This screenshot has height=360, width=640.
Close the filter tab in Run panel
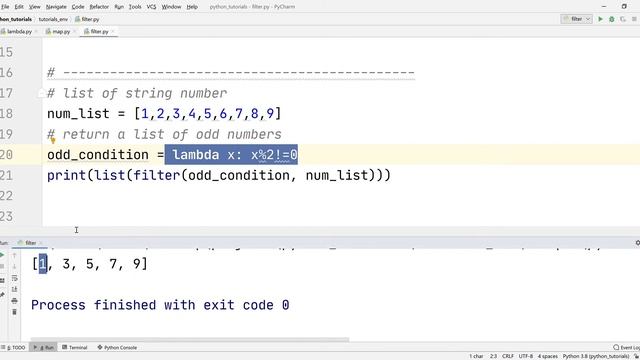41,243
